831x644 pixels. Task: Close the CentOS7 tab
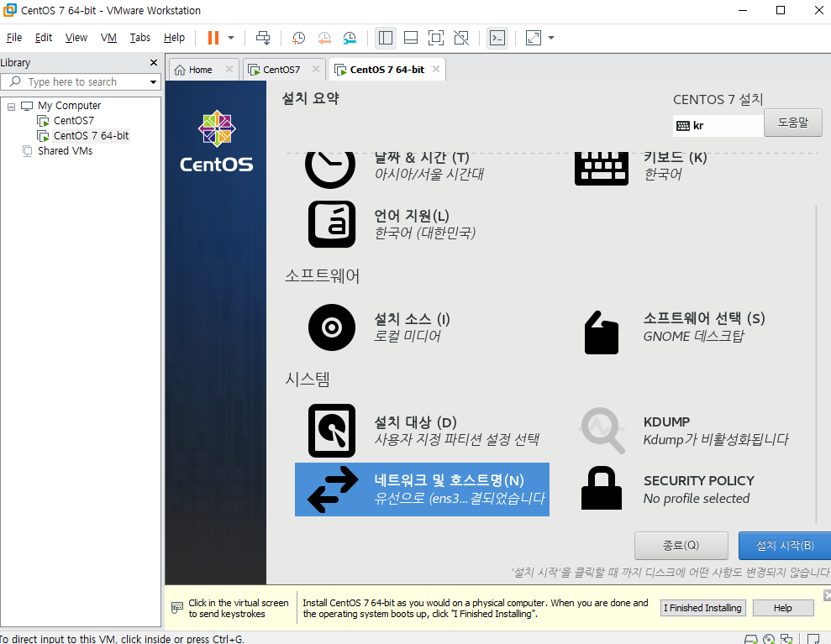(315, 70)
